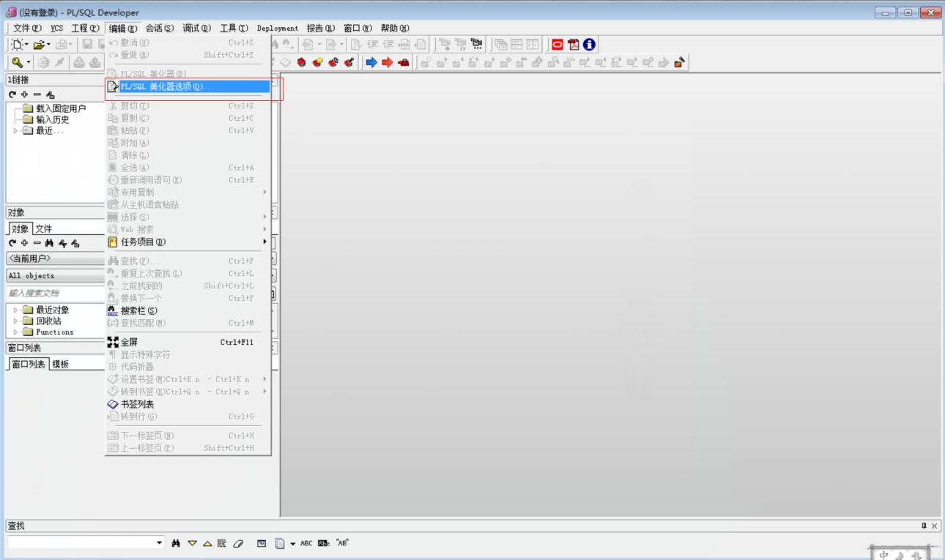Image resolution: width=945 pixels, height=560 pixels.
Task: Open the Deployment menu
Action: (278, 29)
